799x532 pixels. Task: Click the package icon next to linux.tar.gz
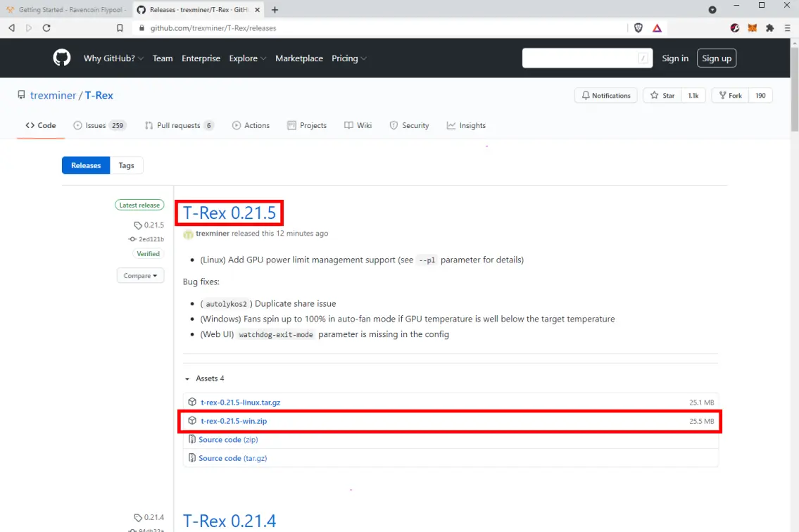pos(192,402)
